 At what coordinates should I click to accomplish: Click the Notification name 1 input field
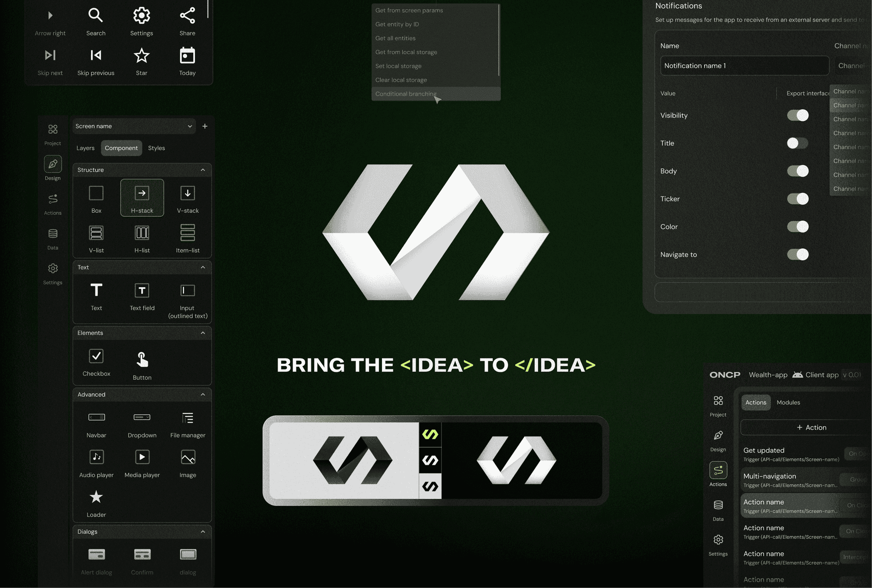(745, 66)
